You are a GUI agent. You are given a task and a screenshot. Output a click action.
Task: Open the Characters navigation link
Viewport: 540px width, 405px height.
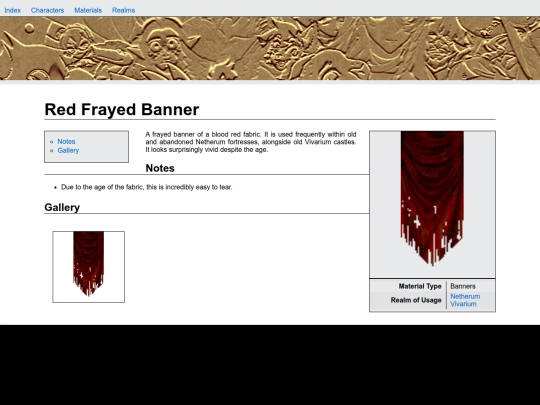pyautogui.click(x=48, y=10)
